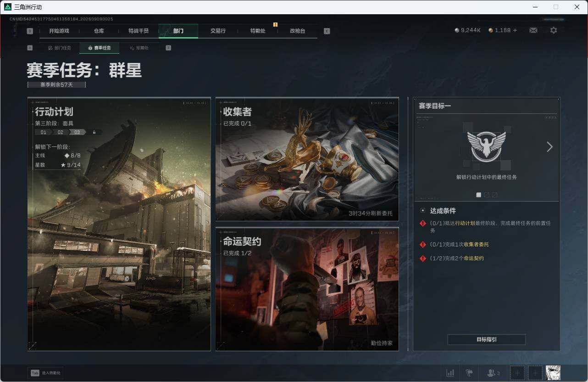The height and width of the screenshot is (382, 588).
Task: Select the second season goal page dot
Action: (x=487, y=195)
